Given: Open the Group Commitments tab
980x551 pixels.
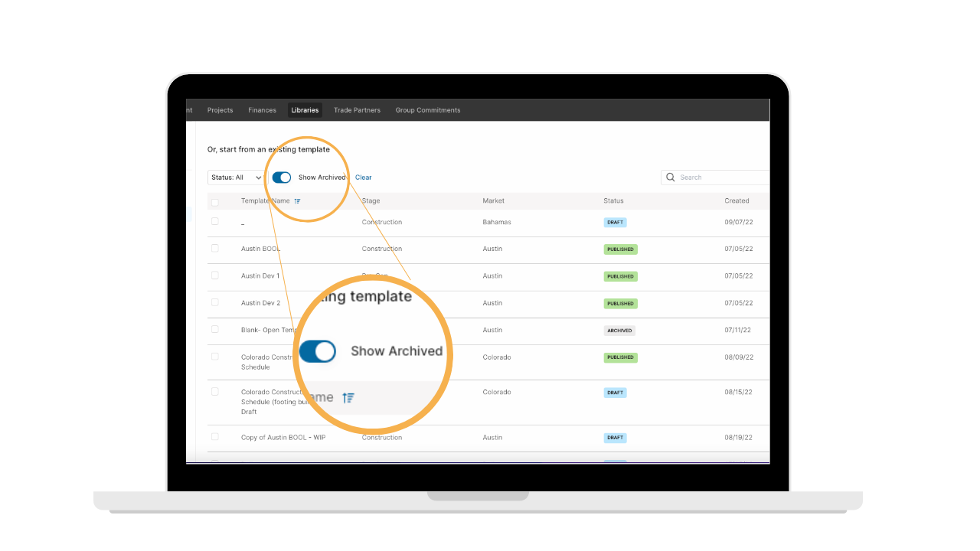Looking at the screenshot, I should [x=428, y=110].
